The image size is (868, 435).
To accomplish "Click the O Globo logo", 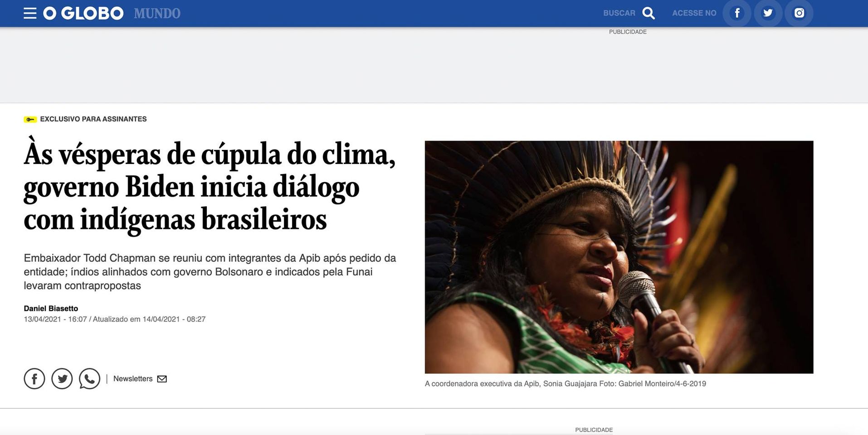I will [x=83, y=13].
